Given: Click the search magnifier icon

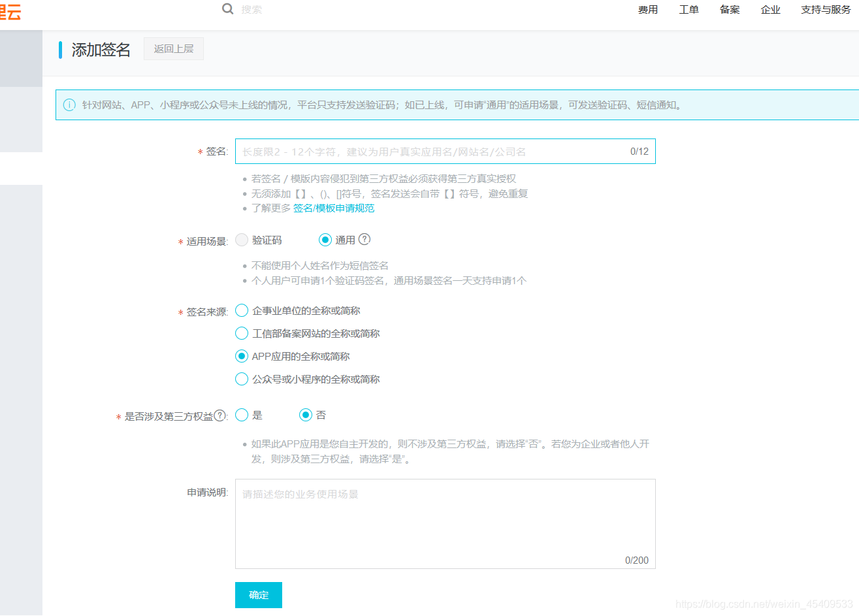Looking at the screenshot, I should [227, 8].
